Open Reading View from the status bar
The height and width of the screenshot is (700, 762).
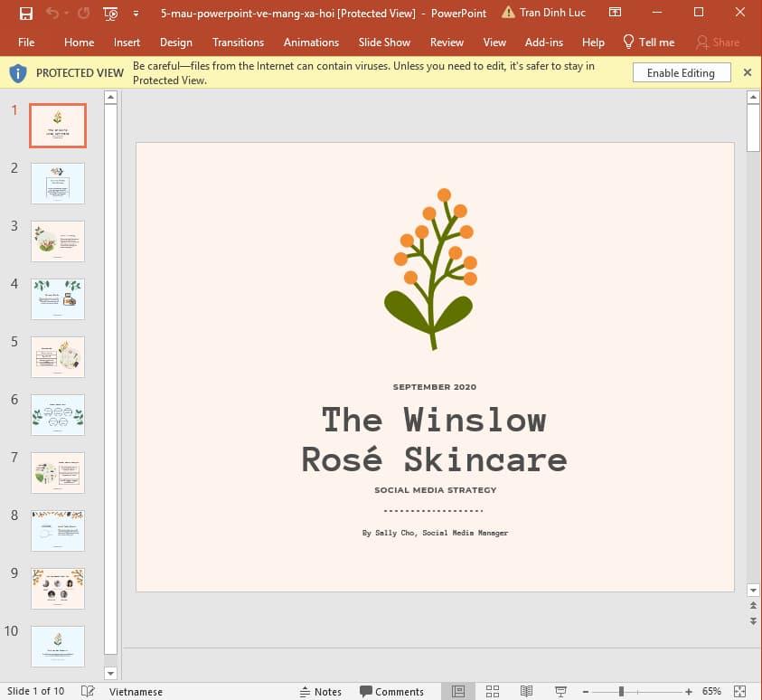[527, 691]
